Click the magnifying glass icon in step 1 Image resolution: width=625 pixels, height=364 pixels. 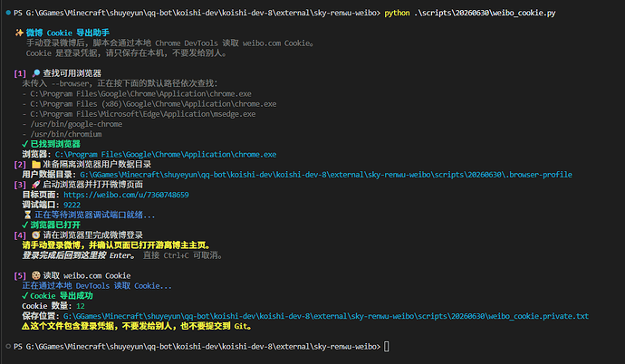[36, 73]
